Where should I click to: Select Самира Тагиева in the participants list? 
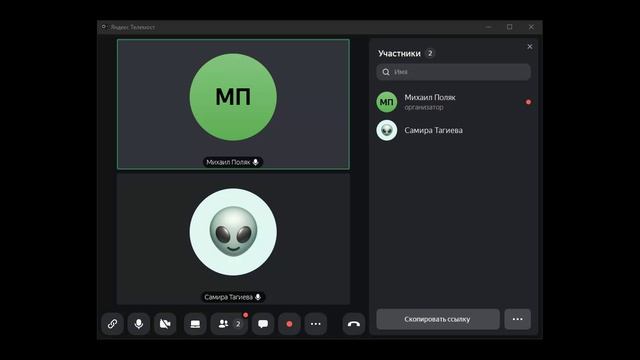tap(453, 130)
